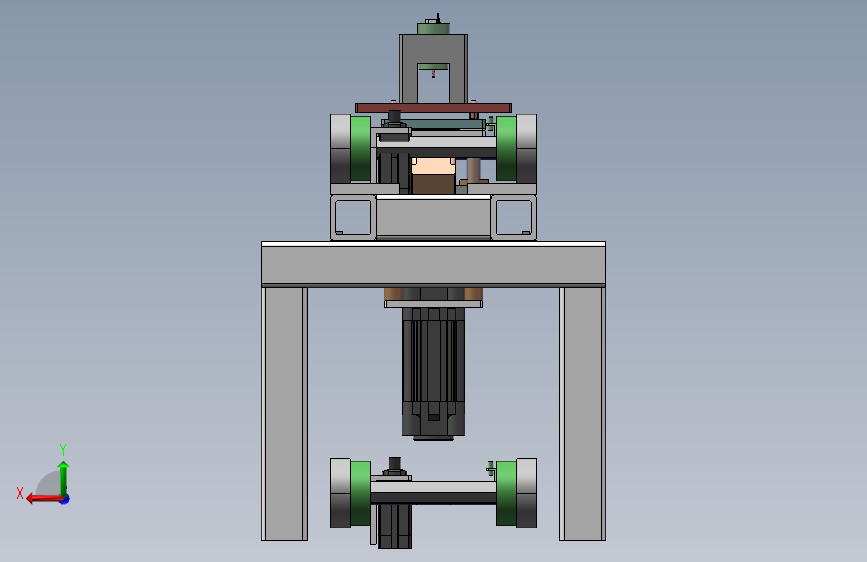Select the motor flange plate beneath the tabletop

pos(434,304)
